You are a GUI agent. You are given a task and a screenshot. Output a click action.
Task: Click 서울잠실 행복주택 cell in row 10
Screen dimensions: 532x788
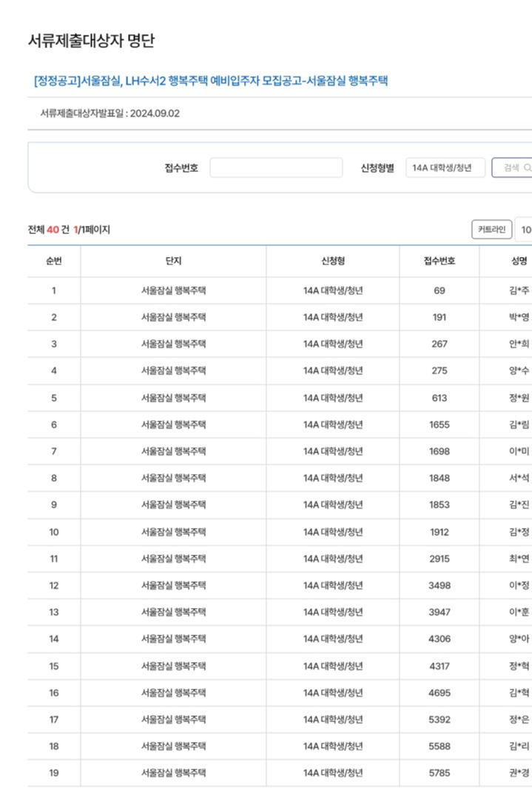point(173,532)
